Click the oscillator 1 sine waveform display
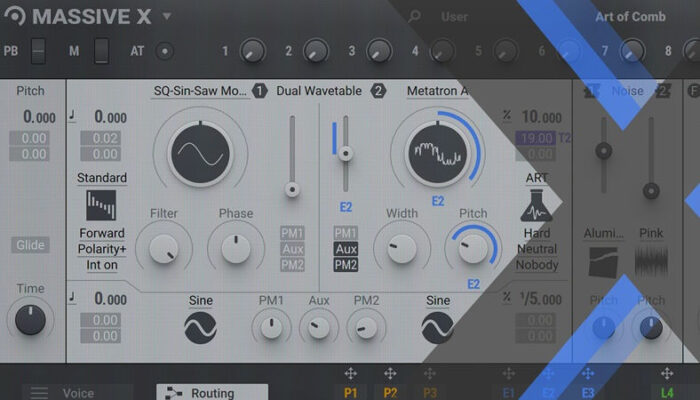This screenshot has width=700, height=400. point(201,152)
